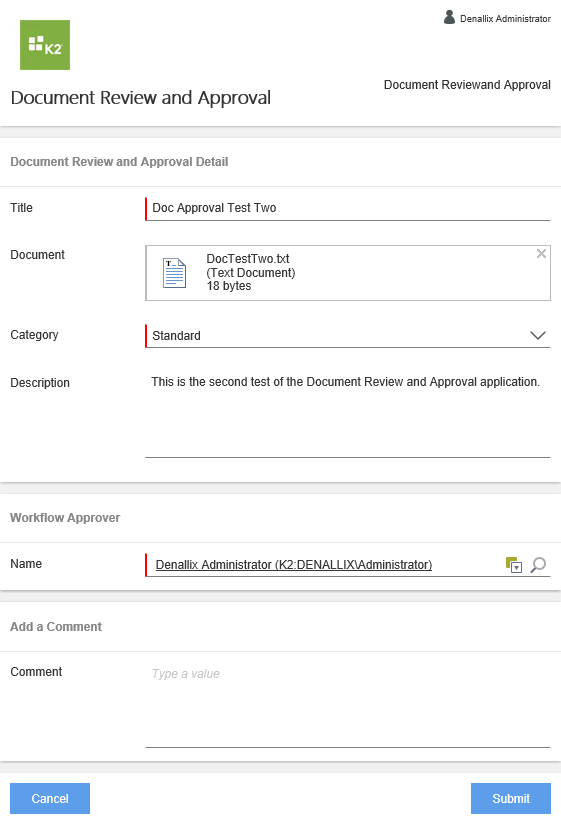
Task: Click the search magnifier icon in Name field
Action: 538,565
